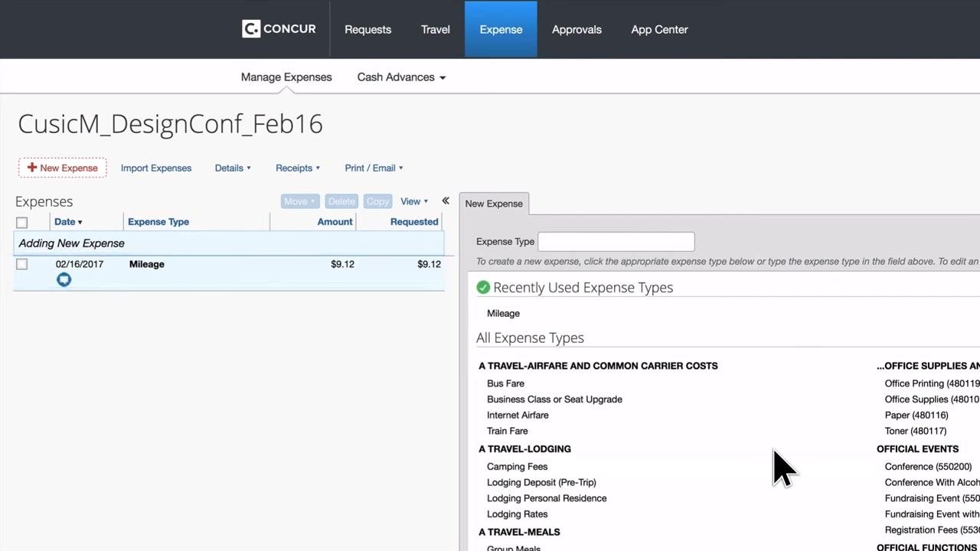The height and width of the screenshot is (551, 980).
Task: Click the green check icon beside Recently Used
Action: tap(483, 287)
